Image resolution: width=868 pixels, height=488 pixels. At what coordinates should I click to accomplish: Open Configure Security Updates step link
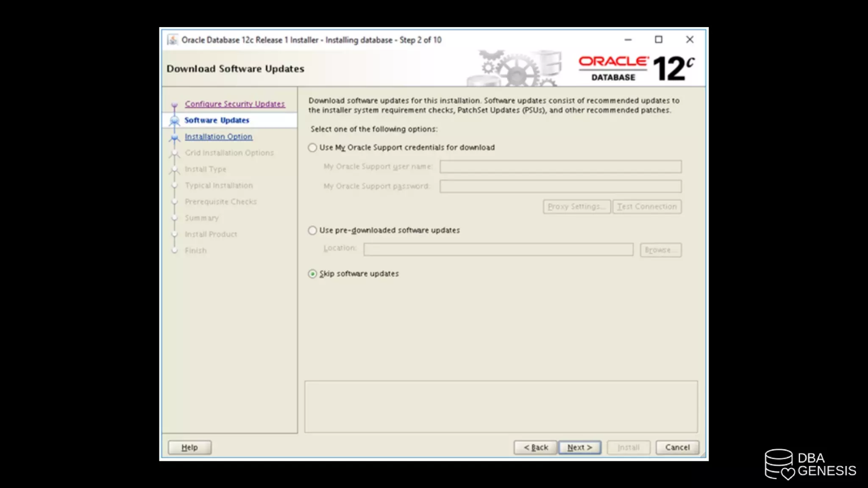pos(235,104)
